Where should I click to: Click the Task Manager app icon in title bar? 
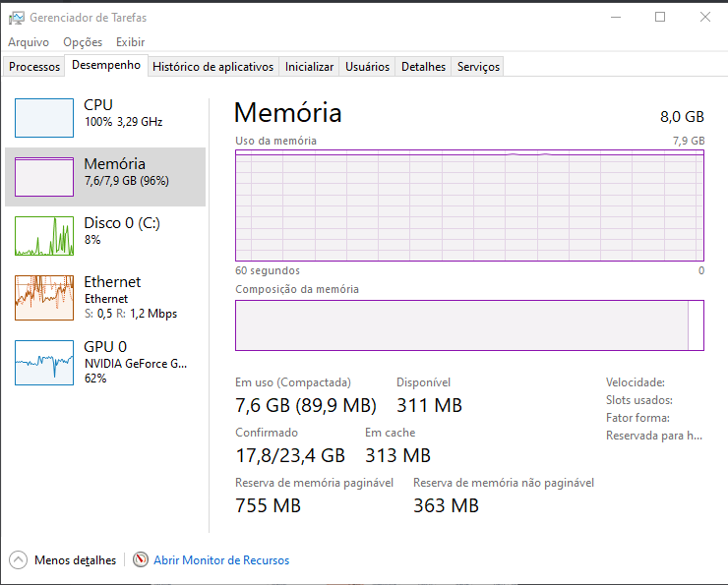tap(17, 18)
